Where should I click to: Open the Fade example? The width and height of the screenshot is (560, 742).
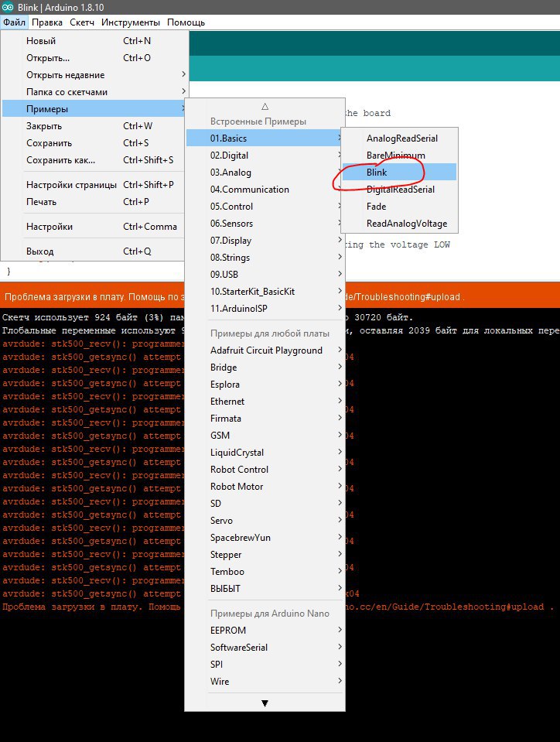[399, 207]
